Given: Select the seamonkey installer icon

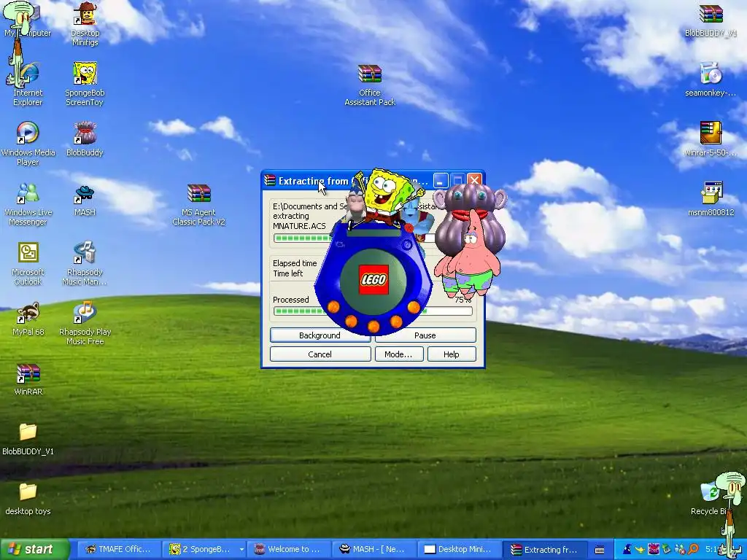Looking at the screenshot, I should (x=711, y=79).
